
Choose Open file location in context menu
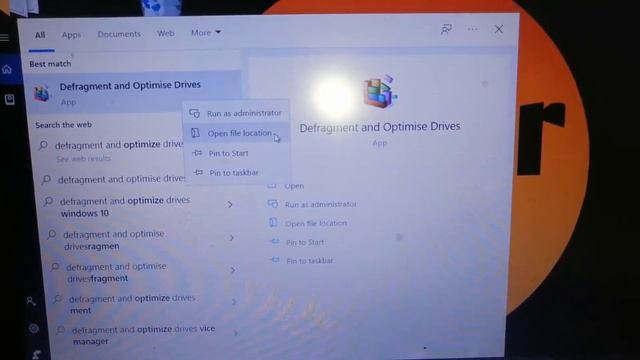click(236, 133)
